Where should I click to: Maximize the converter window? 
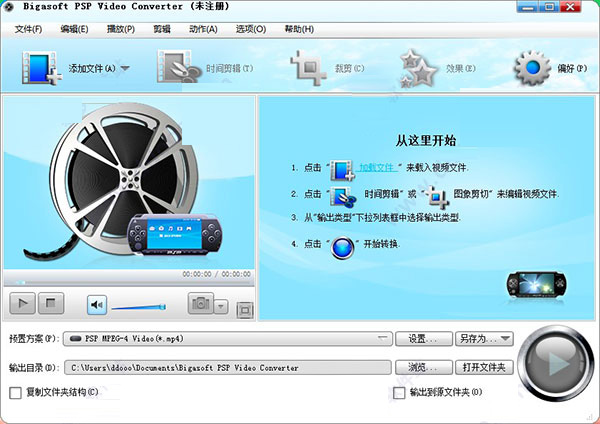(x=549, y=7)
